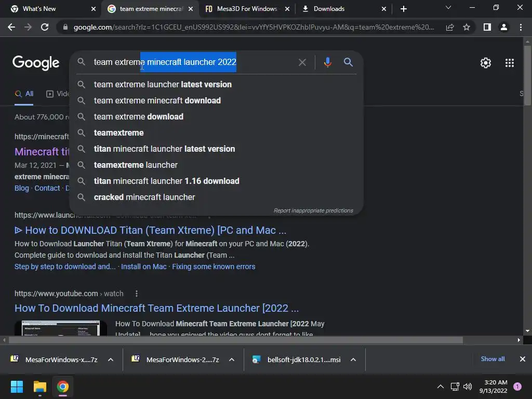Click the horizontal page scrollbar

pos(235,340)
